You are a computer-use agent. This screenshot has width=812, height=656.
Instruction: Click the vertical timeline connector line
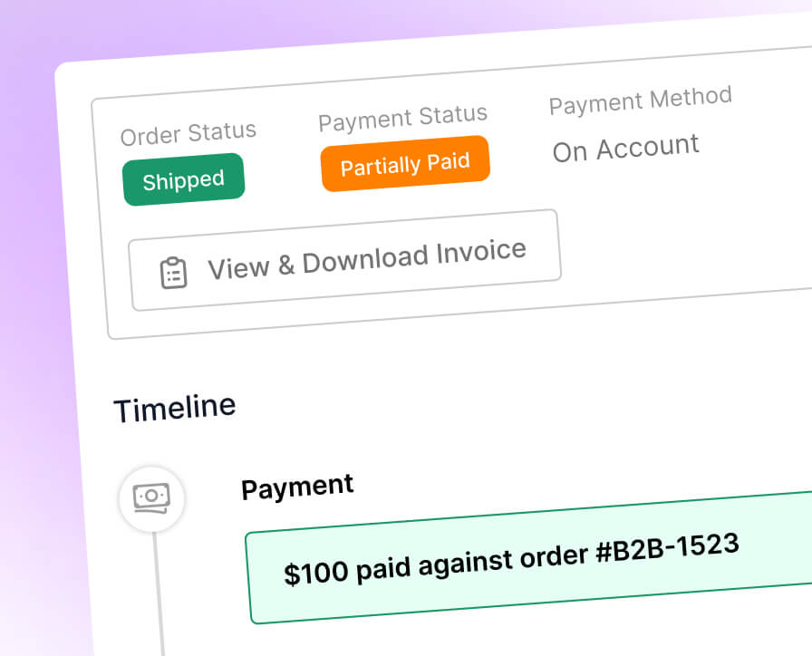click(x=159, y=589)
